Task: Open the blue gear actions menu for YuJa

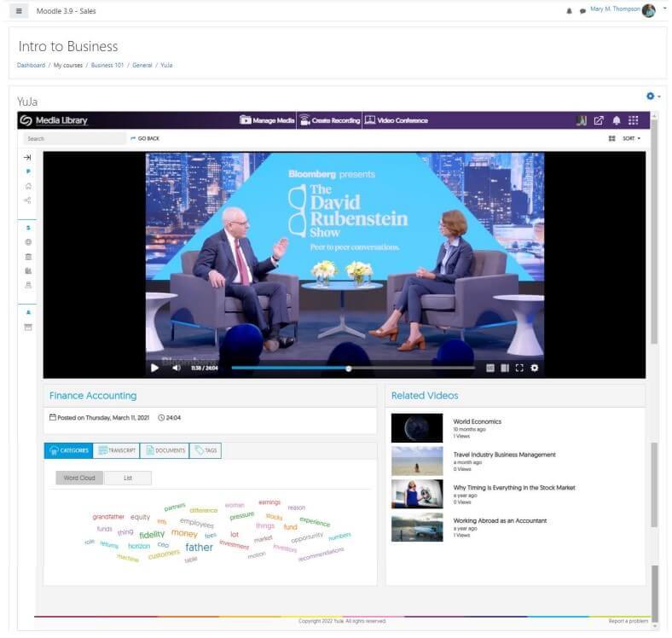Action: pos(652,96)
